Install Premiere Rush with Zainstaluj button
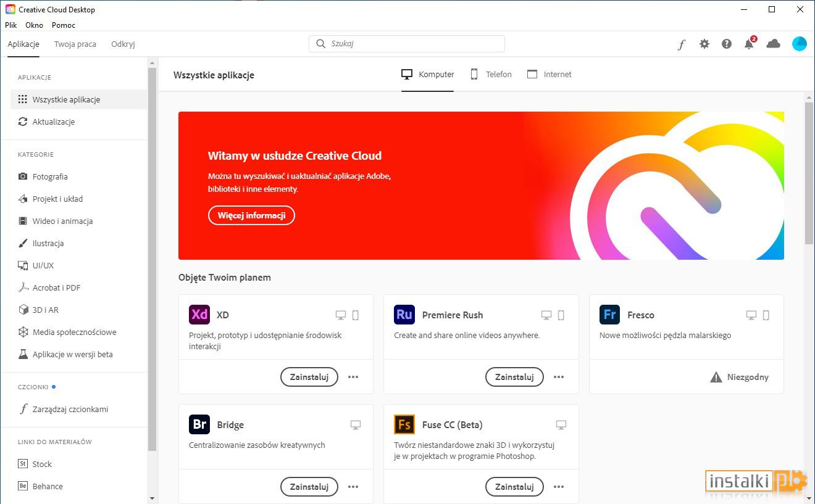This screenshot has height=504, width=815. pos(514,377)
